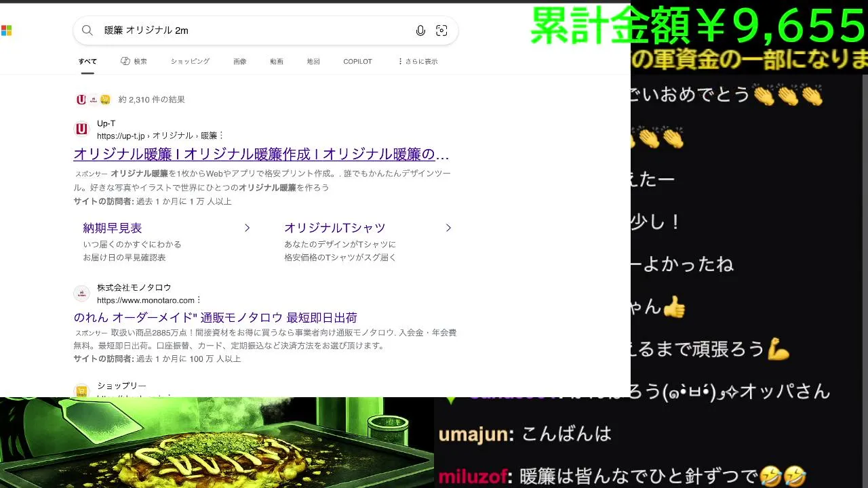
Task: Open the 地図 tab
Action: tap(313, 61)
